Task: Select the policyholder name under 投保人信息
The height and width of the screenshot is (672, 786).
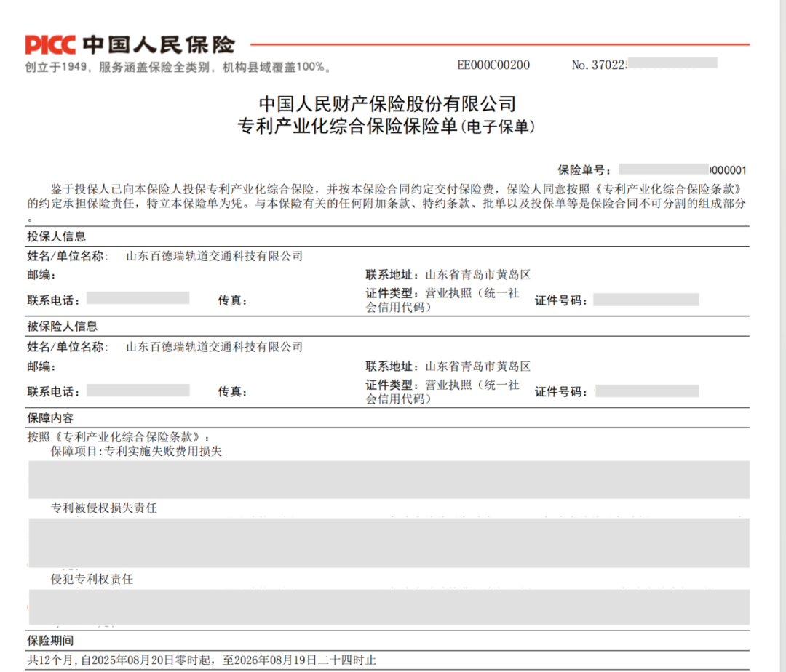Action: [215, 256]
